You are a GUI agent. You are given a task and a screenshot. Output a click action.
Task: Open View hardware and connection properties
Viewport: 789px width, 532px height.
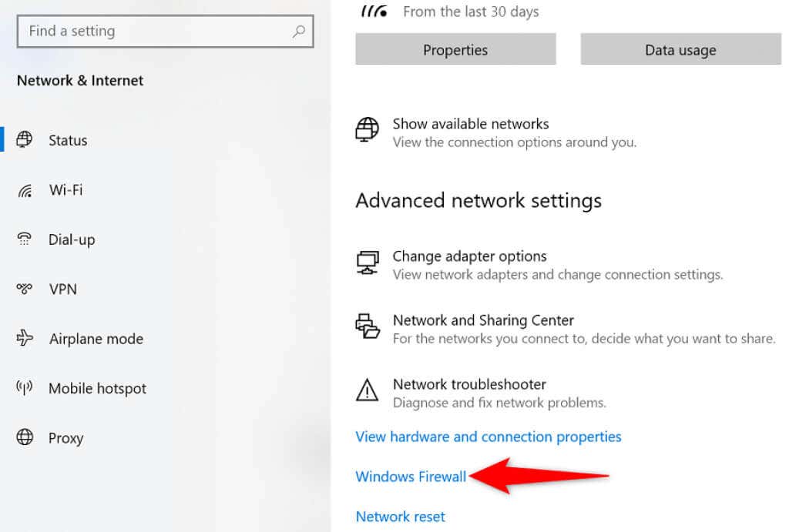[x=488, y=437]
